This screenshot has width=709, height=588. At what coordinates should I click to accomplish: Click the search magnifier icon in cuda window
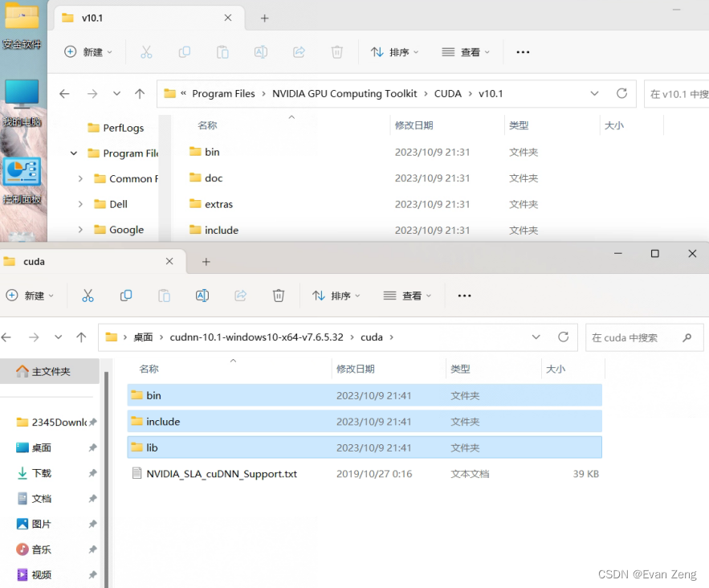tap(687, 337)
